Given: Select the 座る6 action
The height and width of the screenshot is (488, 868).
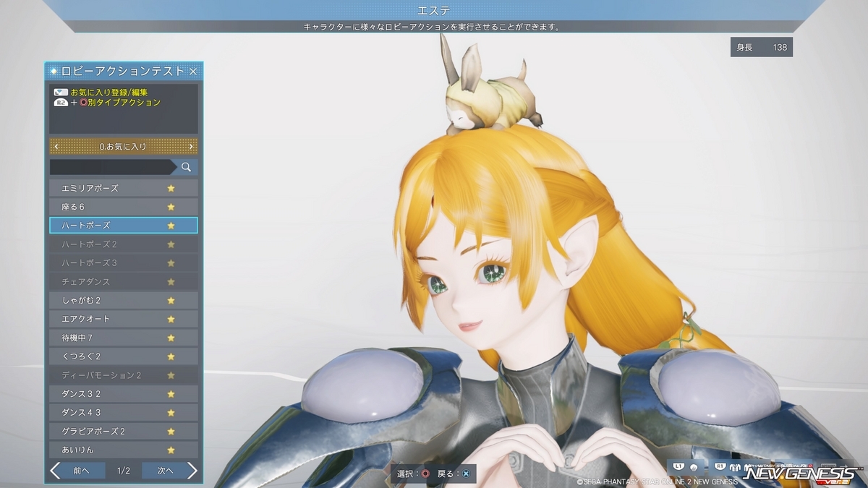Looking at the screenshot, I should click(x=124, y=207).
